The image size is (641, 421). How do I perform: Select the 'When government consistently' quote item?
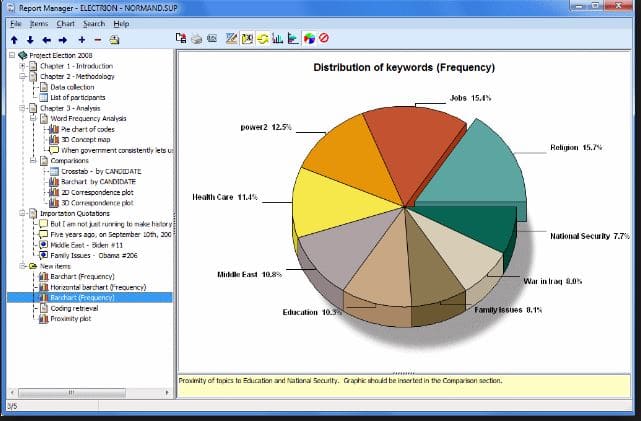[x=117, y=150]
